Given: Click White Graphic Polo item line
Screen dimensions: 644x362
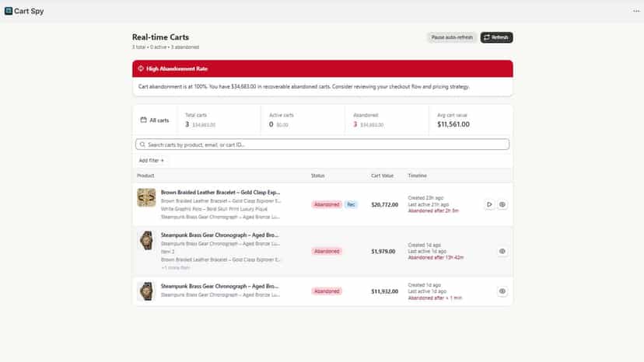Looking at the screenshot, I should click(x=214, y=209).
